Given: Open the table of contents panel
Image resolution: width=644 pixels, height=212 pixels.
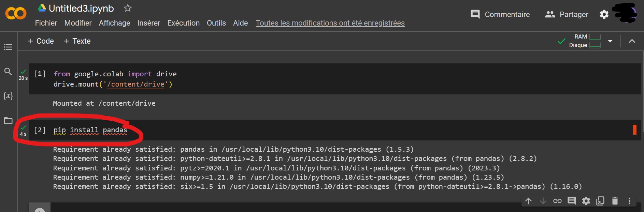Looking at the screenshot, I should coord(8,47).
